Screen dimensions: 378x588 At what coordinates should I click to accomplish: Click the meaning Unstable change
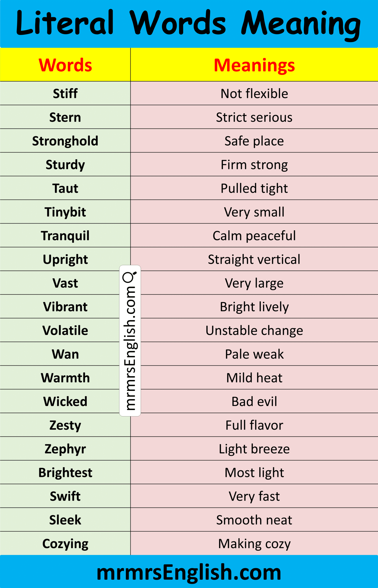(x=254, y=331)
